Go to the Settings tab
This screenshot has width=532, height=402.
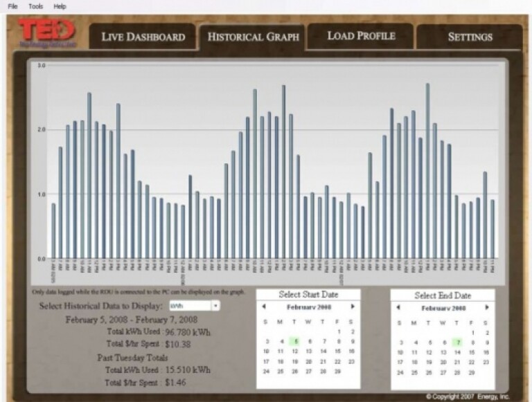pos(470,37)
